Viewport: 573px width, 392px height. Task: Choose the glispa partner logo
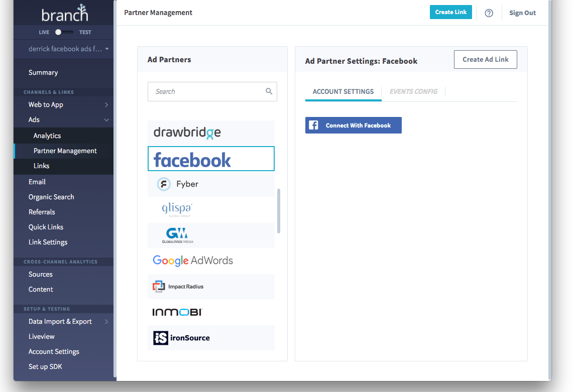[x=210, y=209]
